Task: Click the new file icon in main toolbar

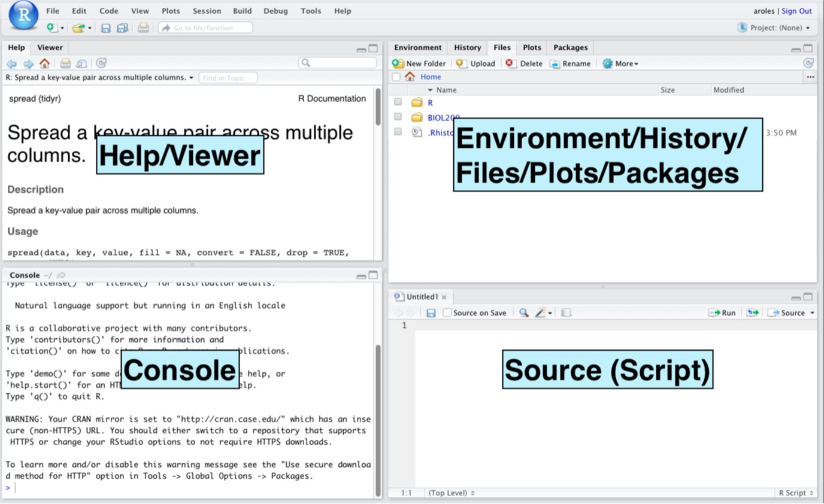Action: (x=52, y=28)
